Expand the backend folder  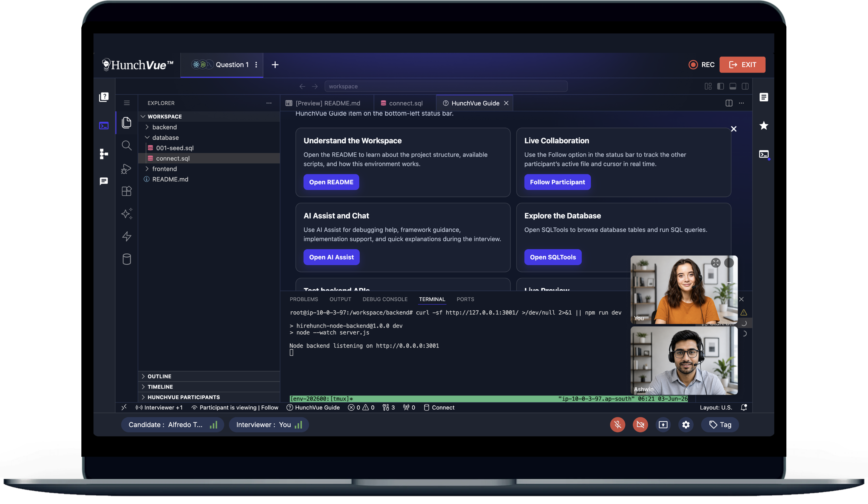(209, 127)
